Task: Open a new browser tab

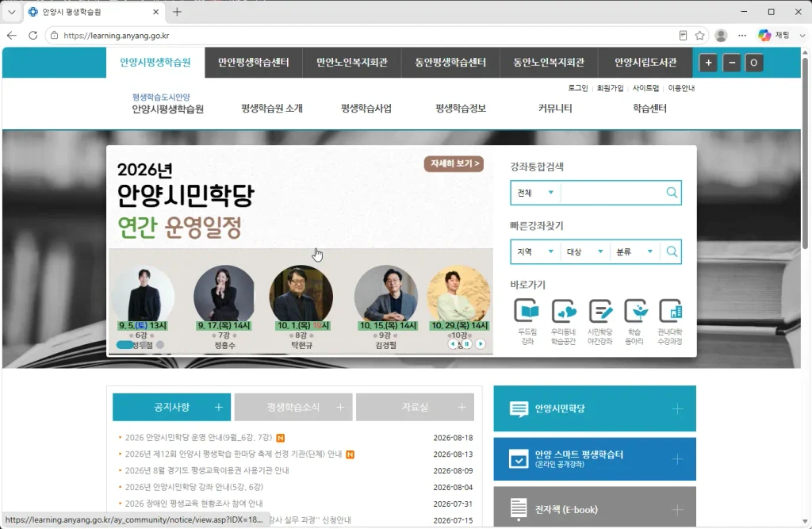Action: 177,12
